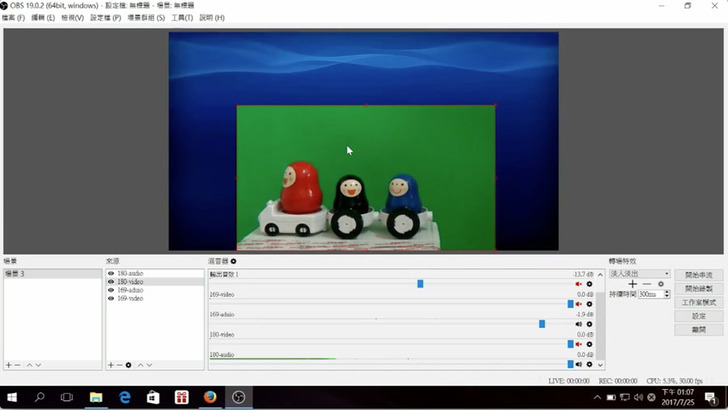Remove selected scene with minus icon
This screenshot has height=410, width=728.
18,365
